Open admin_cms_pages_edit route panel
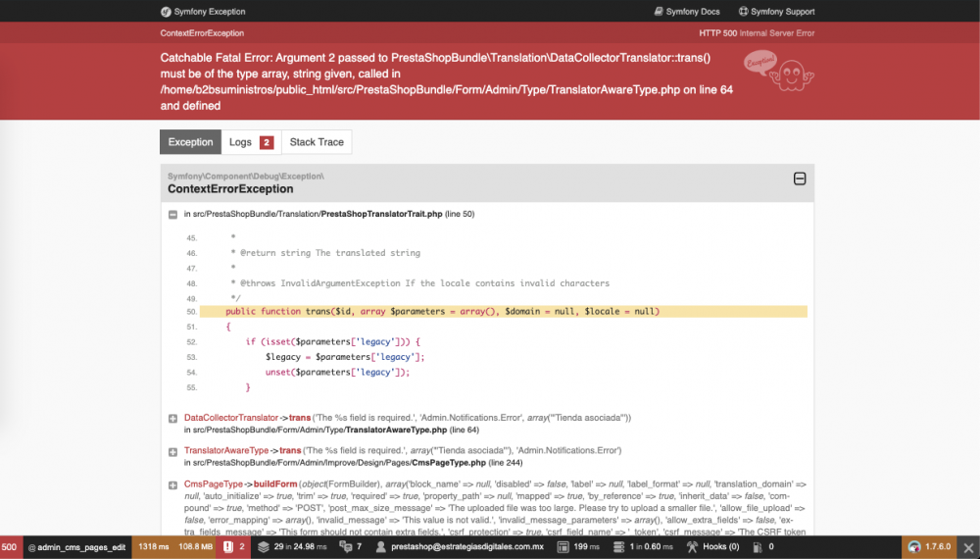980x559 pixels. [x=76, y=547]
